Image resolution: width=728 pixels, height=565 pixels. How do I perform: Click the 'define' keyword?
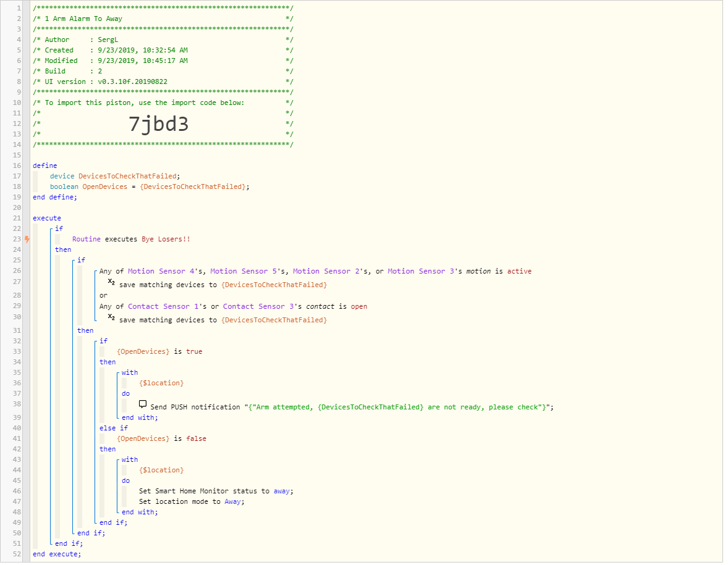coord(45,166)
